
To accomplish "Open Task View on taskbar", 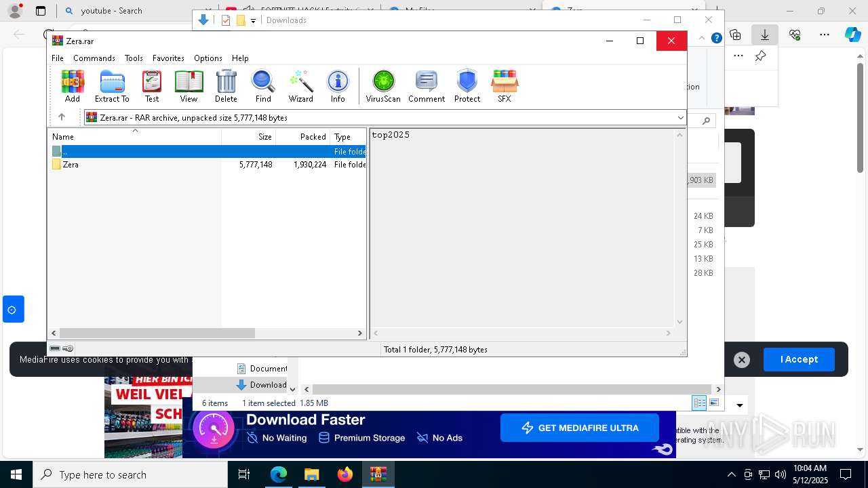I will pos(244,474).
